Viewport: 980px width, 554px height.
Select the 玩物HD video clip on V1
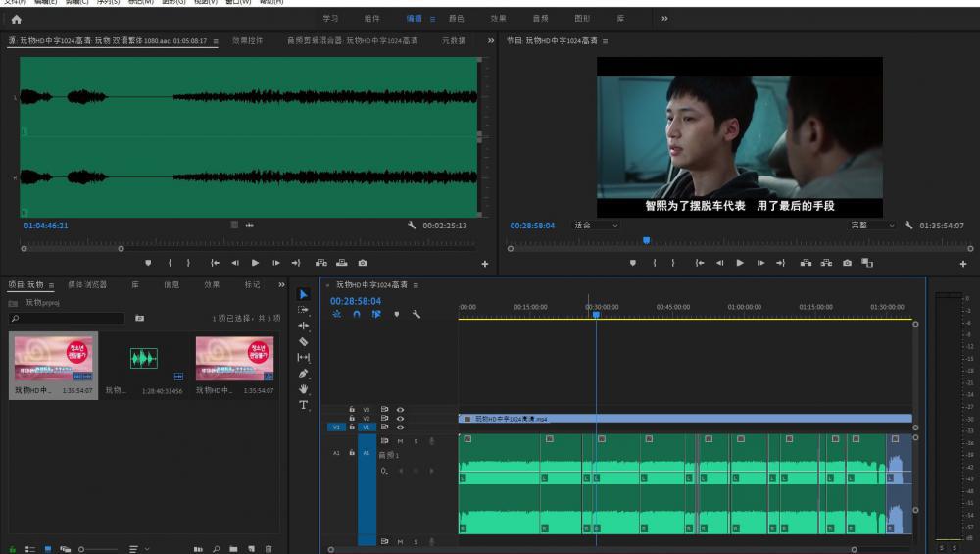tap(685, 419)
